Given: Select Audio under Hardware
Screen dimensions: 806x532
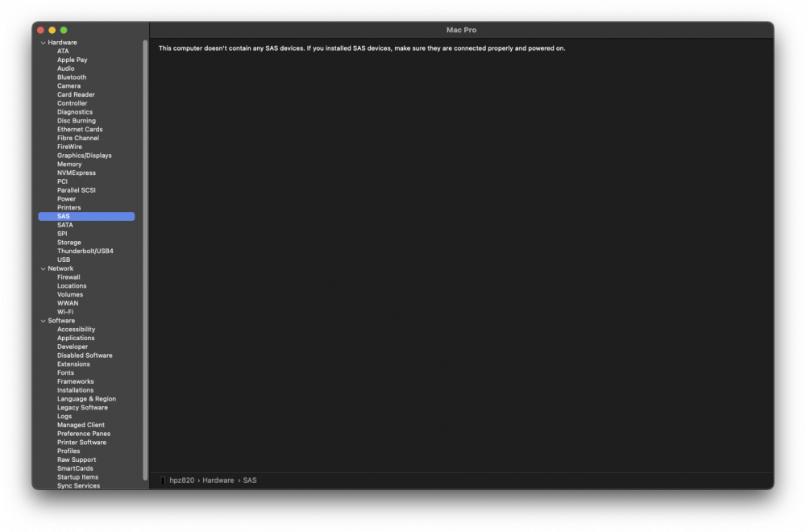Looking at the screenshot, I should tap(65, 69).
